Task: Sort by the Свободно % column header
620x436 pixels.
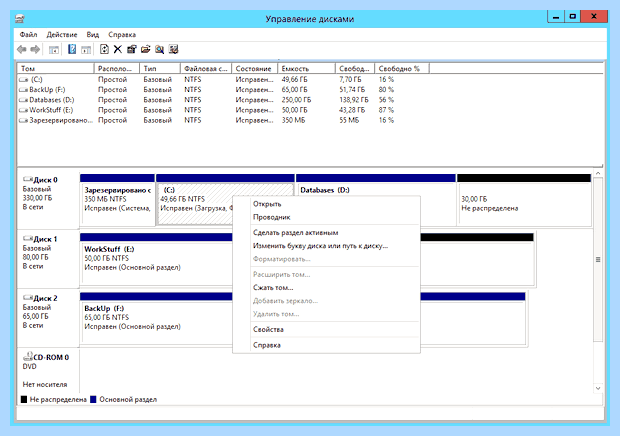Action: tap(402, 68)
